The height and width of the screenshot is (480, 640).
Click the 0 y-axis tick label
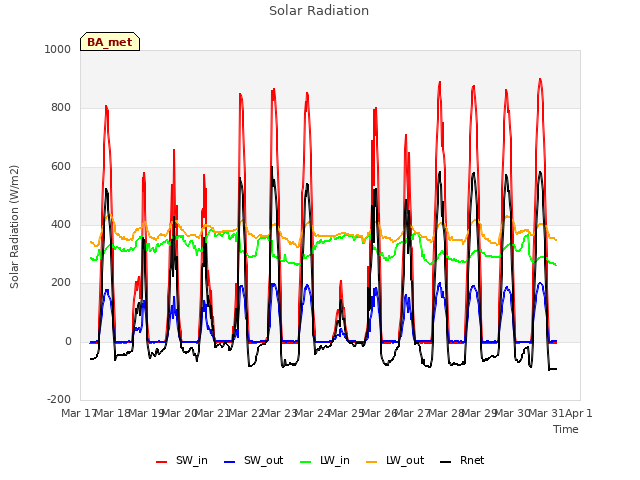point(68,342)
